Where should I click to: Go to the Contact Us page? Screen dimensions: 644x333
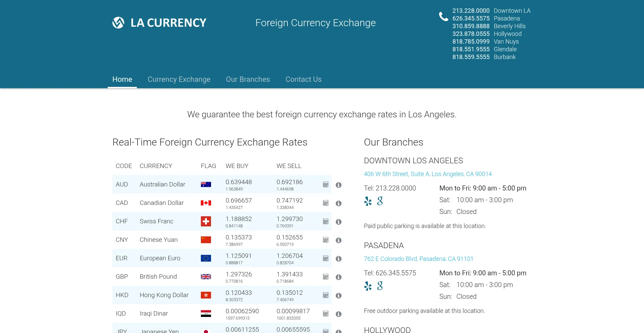tap(303, 79)
